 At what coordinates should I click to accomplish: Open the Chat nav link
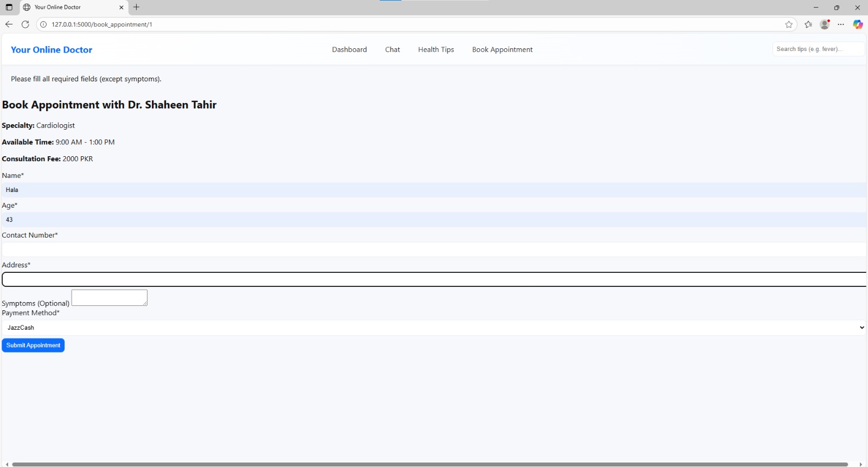(x=392, y=49)
